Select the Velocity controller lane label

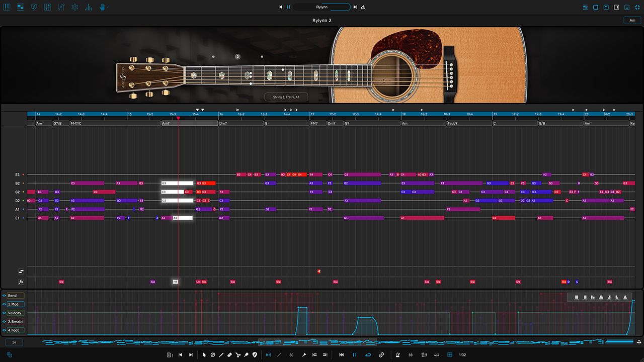[x=15, y=313]
